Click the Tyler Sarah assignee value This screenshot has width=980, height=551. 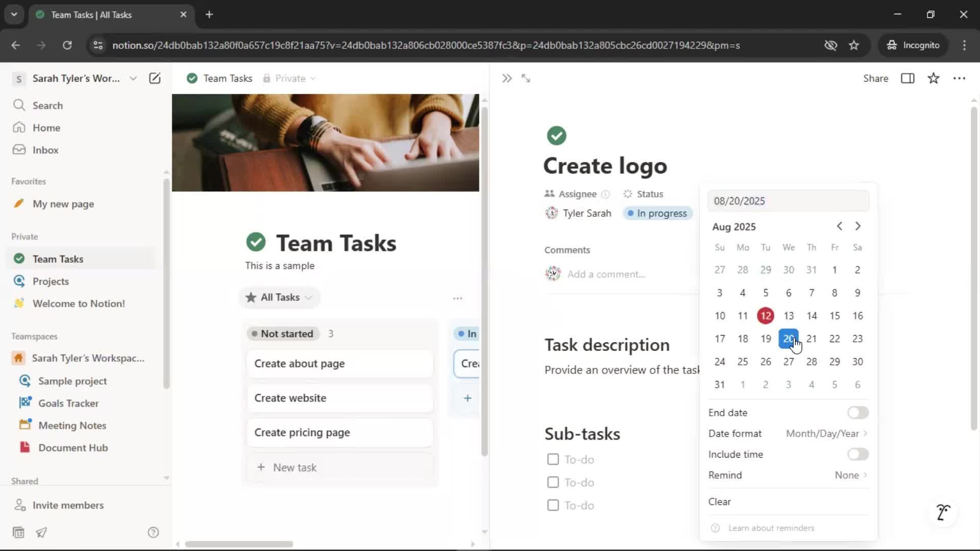point(578,213)
